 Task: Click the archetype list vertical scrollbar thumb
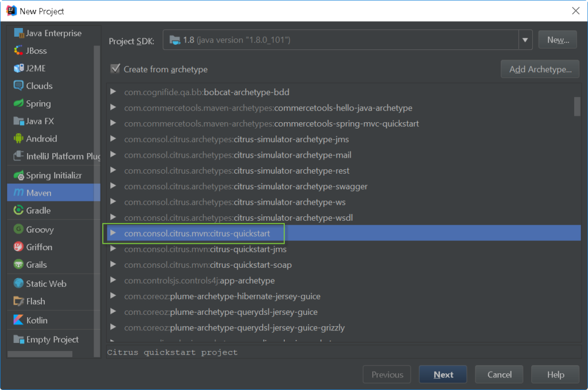click(x=577, y=107)
